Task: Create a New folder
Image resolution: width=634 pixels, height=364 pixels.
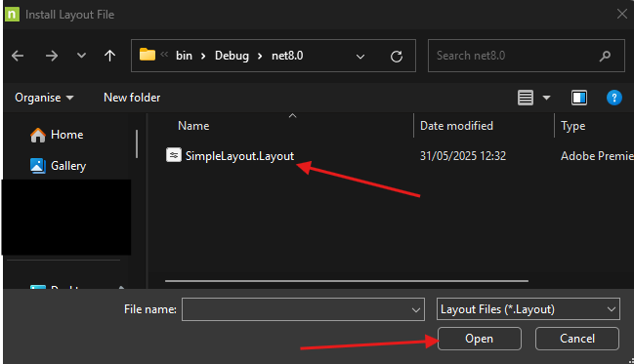Action: [x=132, y=98]
